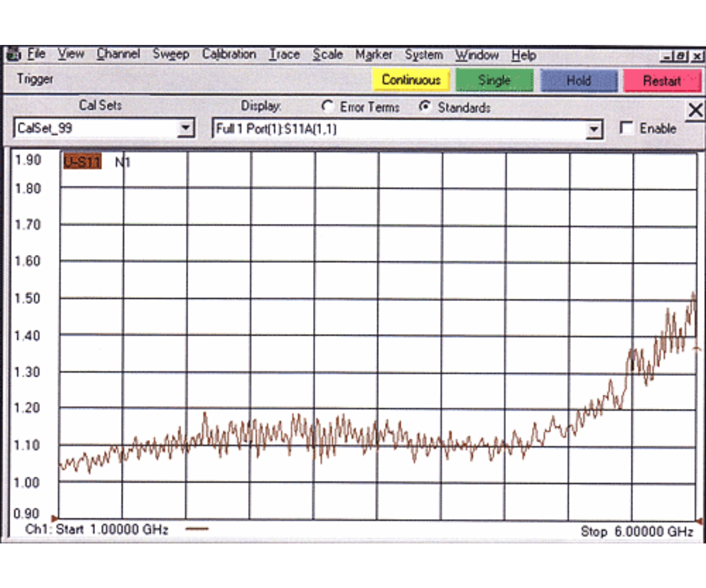
Task: Open the View menu
Action: 71,54
